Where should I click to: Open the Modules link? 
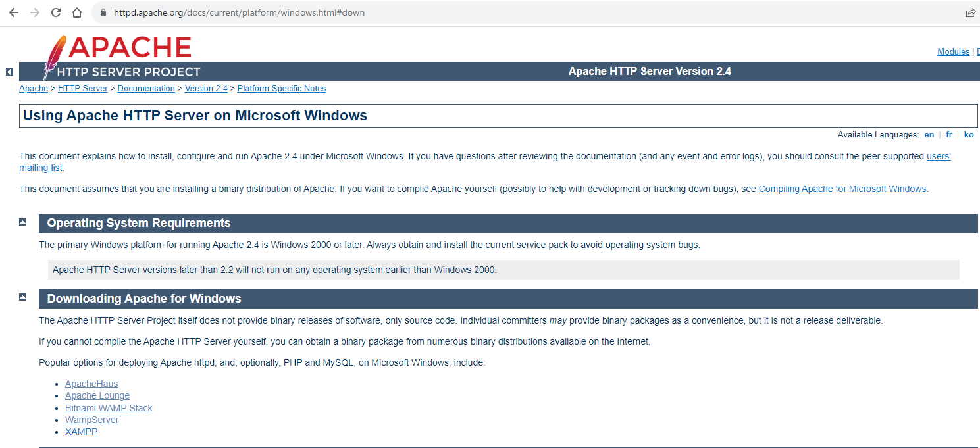point(953,51)
